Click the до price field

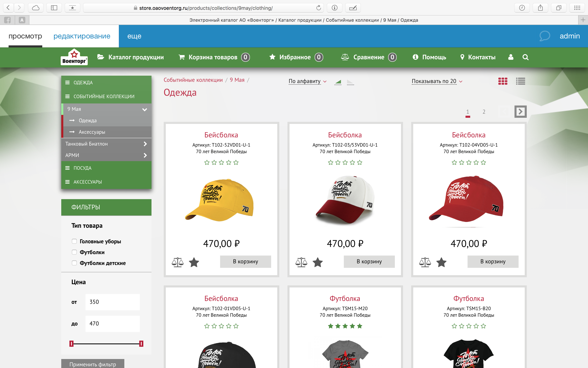[x=112, y=324]
